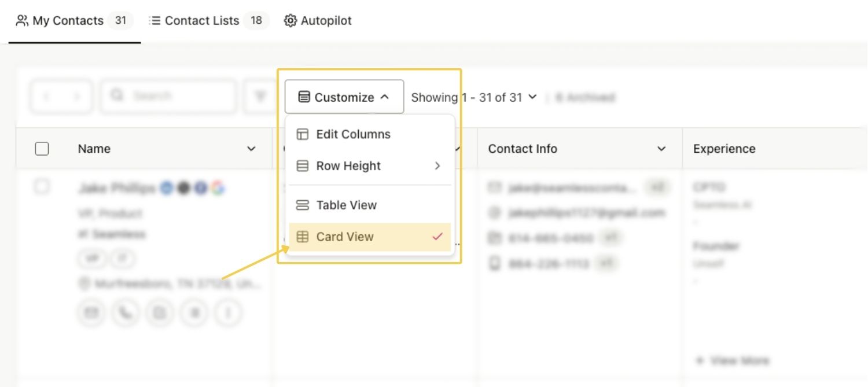The height and width of the screenshot is (387, 868).
Task: Open Jake Phillips' Google icon
Action: [218, 187]
